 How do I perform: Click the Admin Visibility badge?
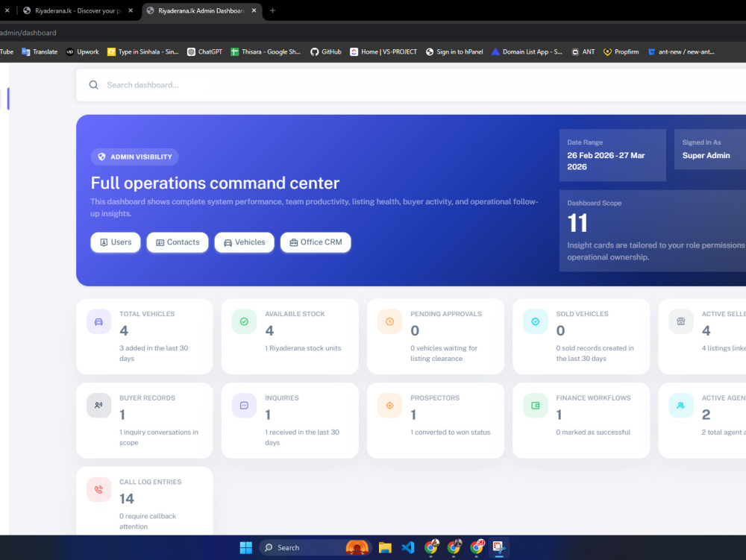[134, 157]
